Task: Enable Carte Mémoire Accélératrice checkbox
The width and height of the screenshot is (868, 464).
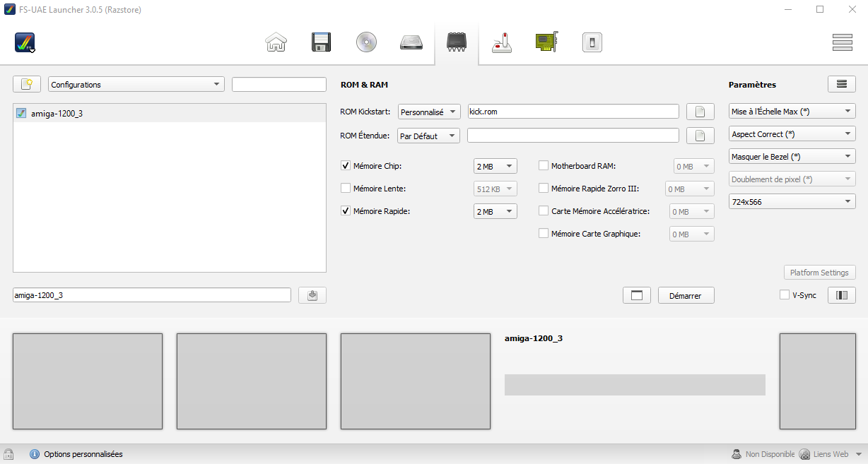Action: click(544, 210)
